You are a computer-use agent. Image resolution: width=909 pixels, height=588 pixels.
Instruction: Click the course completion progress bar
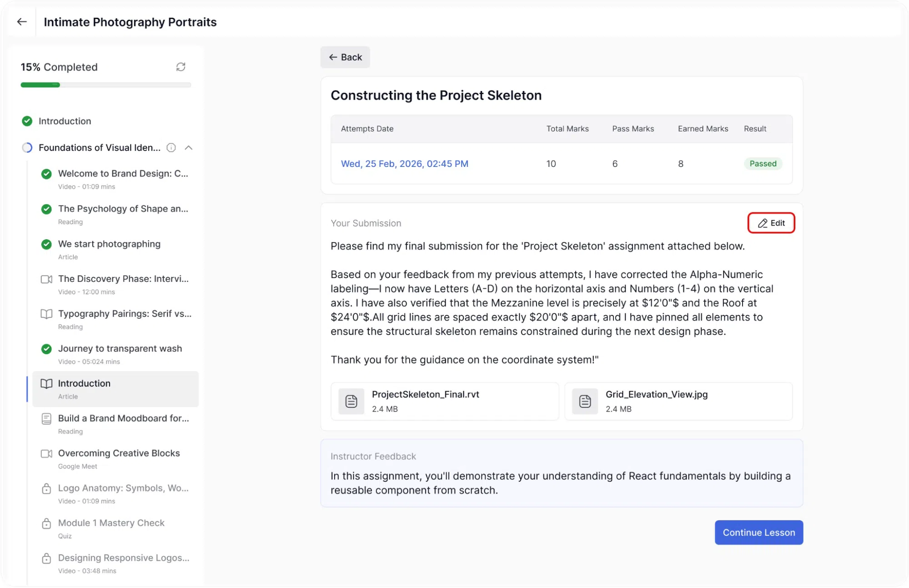pos(105,85)
